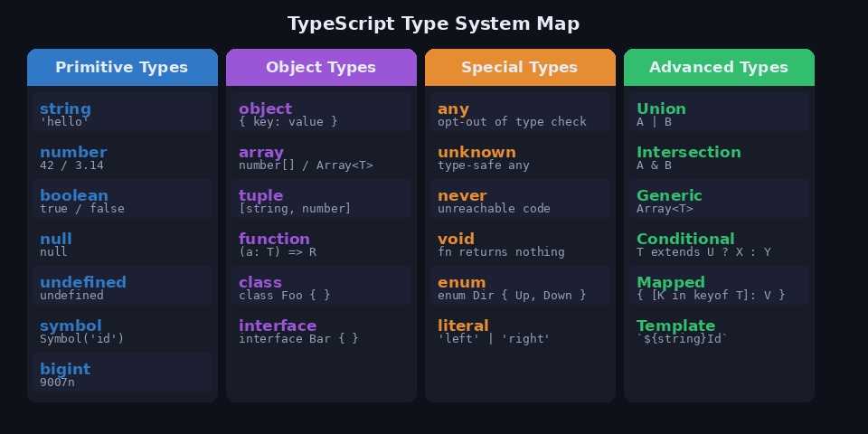This screenshot has height=434, width=868.
Task: Click the TypeScript Type System Map title
Action: click(434, 24)
